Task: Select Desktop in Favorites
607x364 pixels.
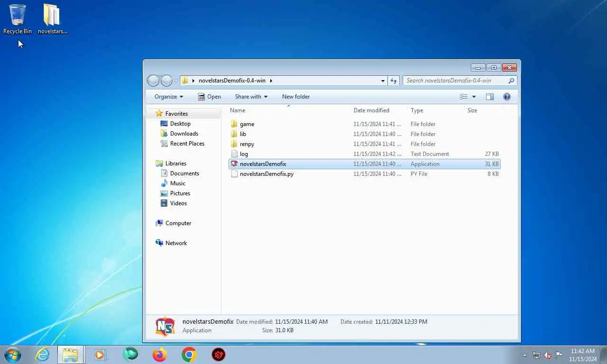Action: (180, 124)
